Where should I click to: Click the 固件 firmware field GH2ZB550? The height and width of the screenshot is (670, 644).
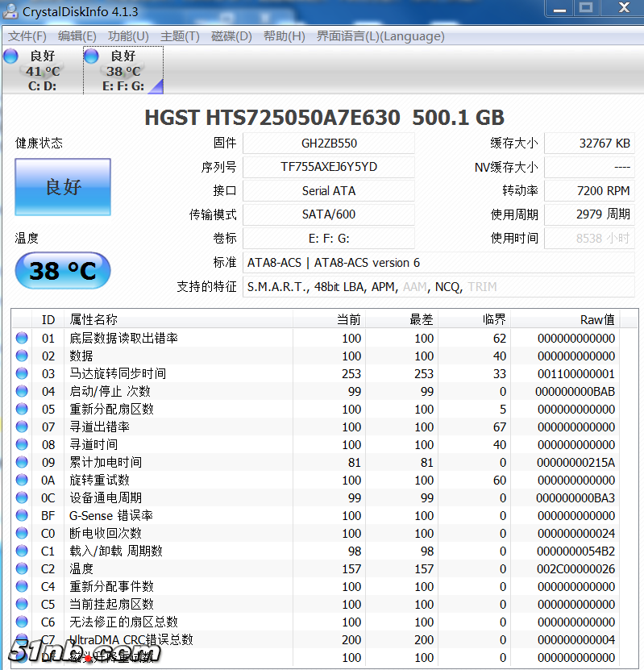pyautogui.click(x=328, y=143)
